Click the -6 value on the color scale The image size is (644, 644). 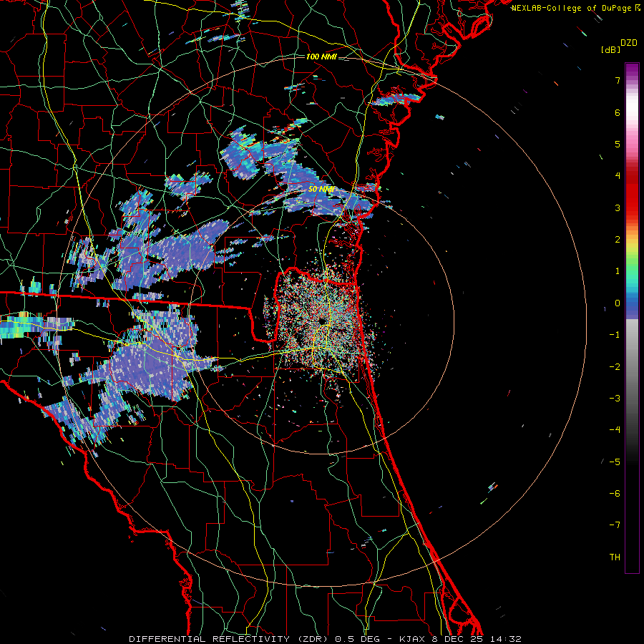(615, 494)
